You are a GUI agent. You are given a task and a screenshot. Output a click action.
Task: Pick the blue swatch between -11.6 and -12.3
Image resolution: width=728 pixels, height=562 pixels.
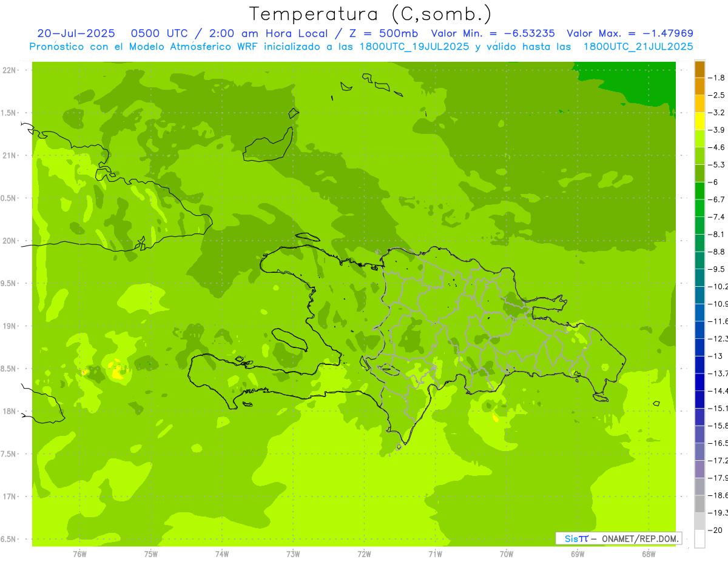point(699,330)
